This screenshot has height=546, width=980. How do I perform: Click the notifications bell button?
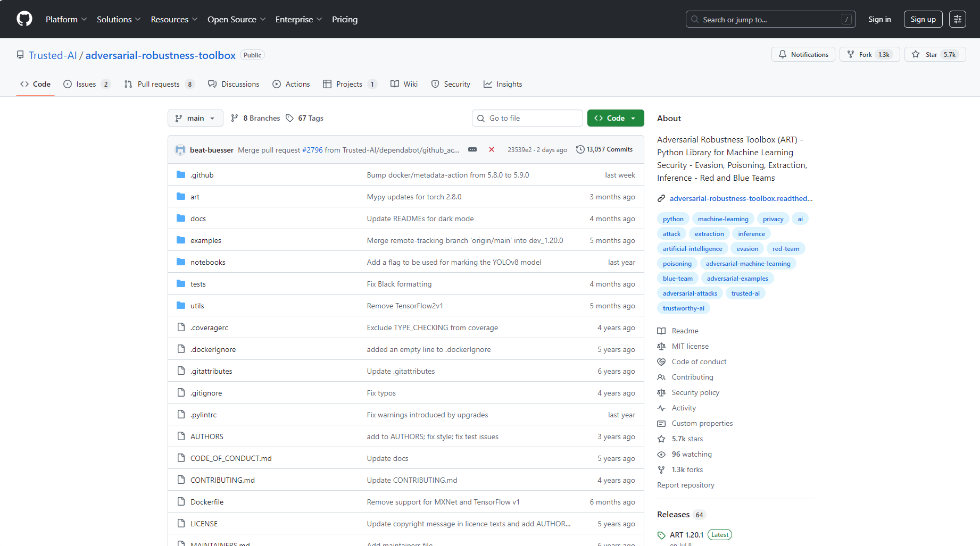[x=803, y=55]
